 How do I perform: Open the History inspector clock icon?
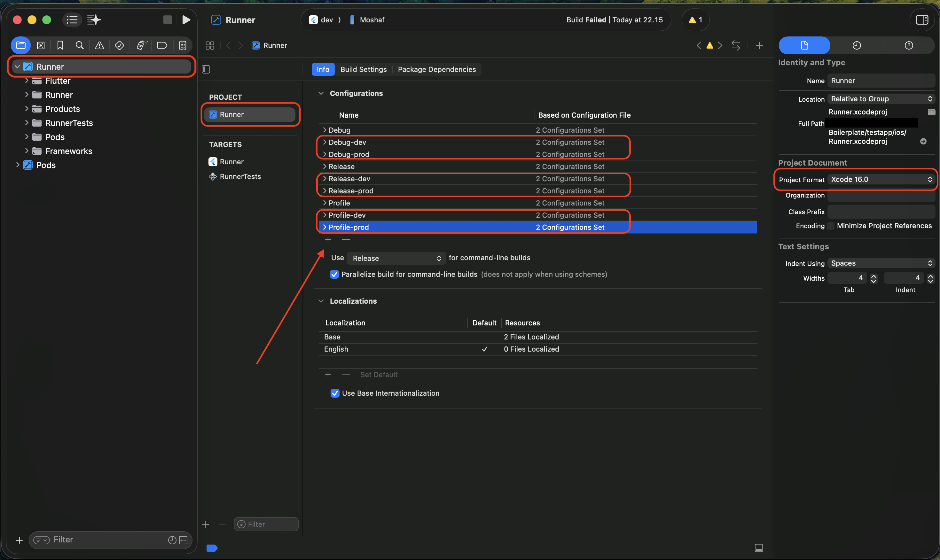click(x=857, y=45)
